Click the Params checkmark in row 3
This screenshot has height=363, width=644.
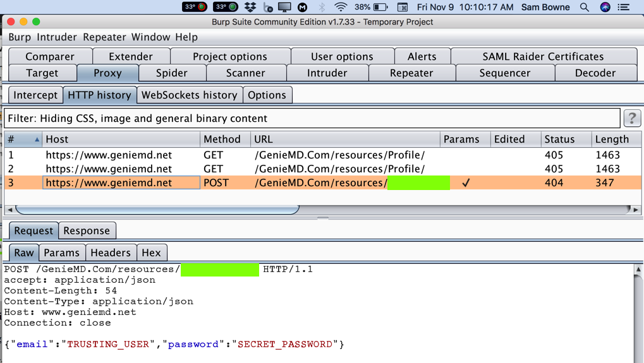(x=466, y=182)
